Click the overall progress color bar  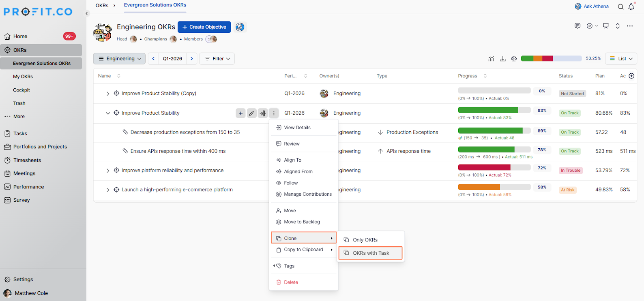[551, 59]
